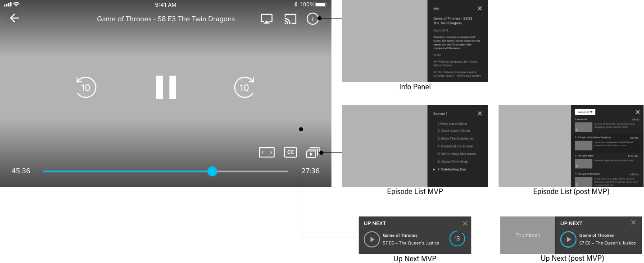Screen dimensions: 644x263
Task: Click the remaining time 27:36
Action: (310, 171)
